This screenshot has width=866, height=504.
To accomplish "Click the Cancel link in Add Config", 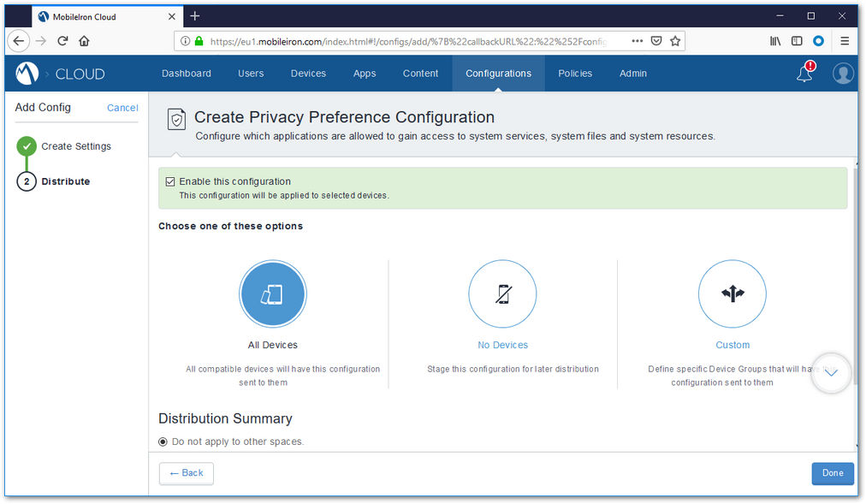I will (x=122, y=108).
